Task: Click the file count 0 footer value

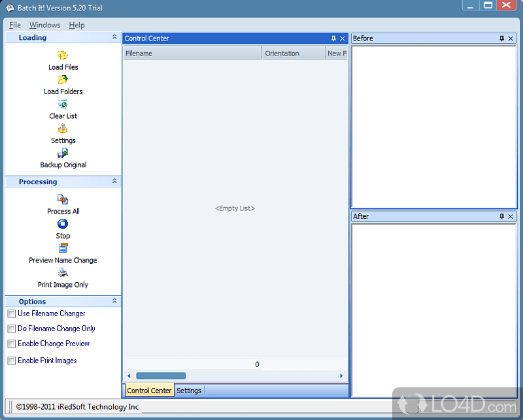Action: (257, 364)
